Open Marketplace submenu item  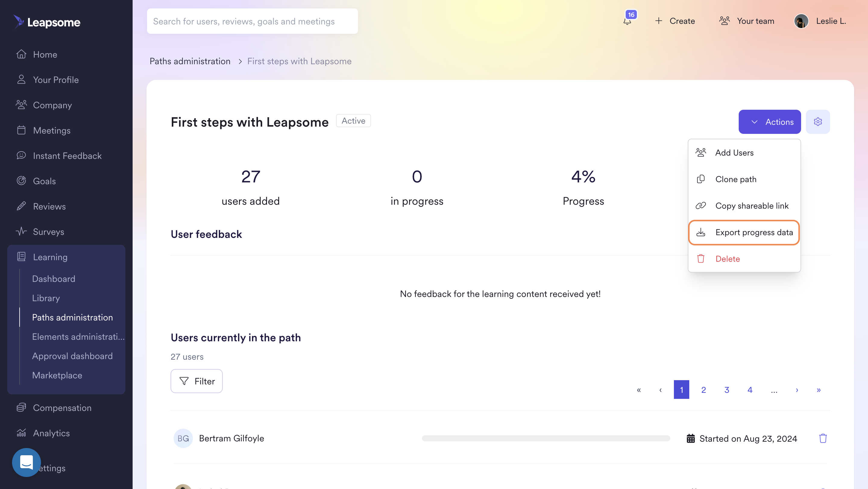(57, 375)
